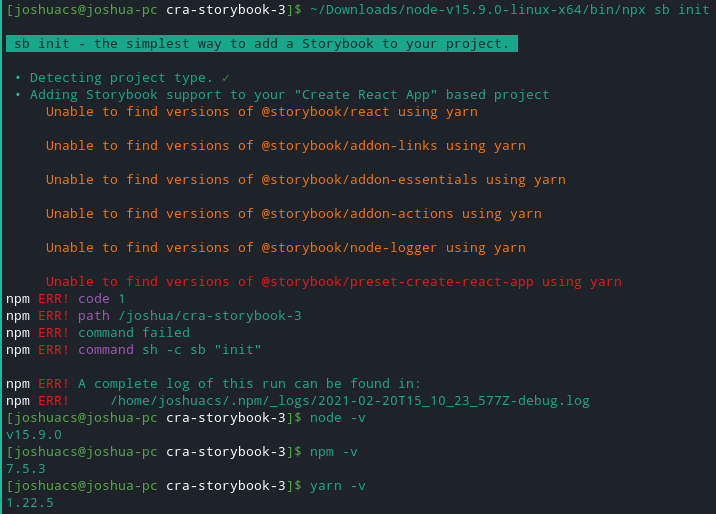Click the '@storybook/node-logger' warning line
Image resolution: width=716 pixels, height=514 pixels.
(286, 247)
